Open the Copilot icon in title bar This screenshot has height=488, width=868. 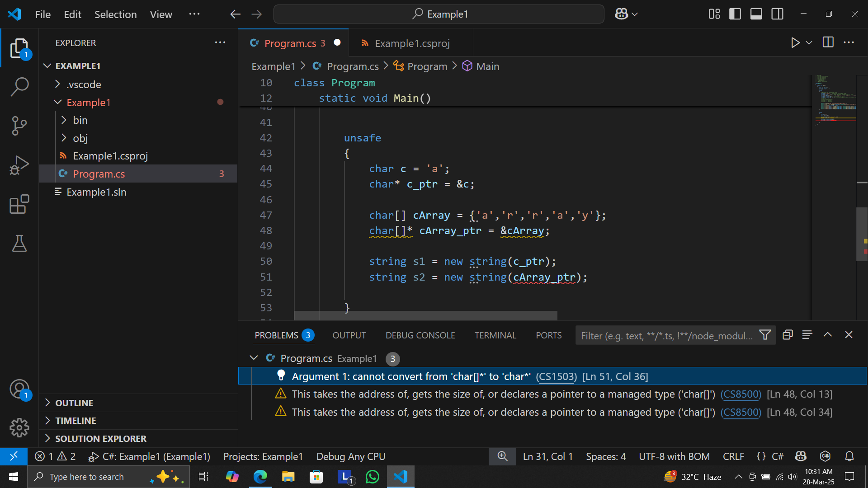point(621,14)
